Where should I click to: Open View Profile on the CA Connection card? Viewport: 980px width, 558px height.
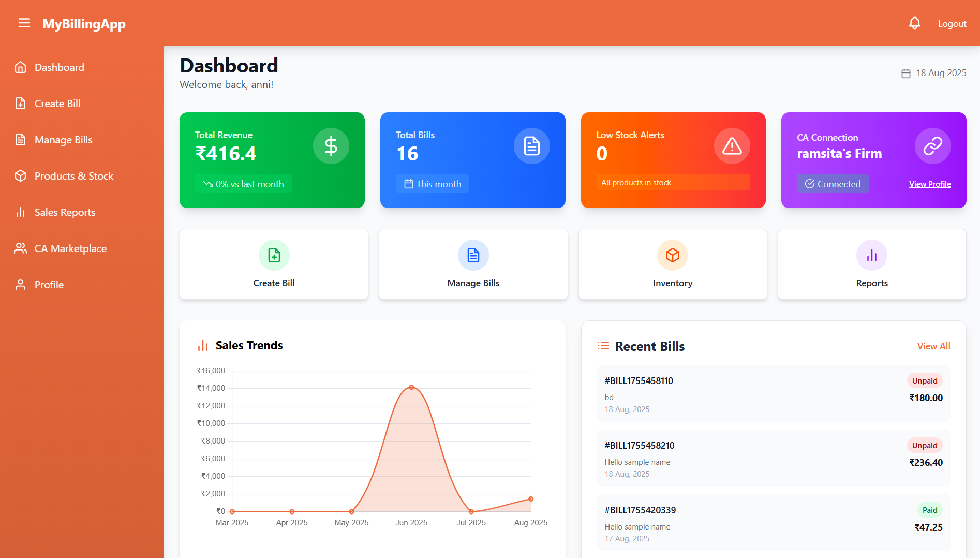click(x=930, y=184)
